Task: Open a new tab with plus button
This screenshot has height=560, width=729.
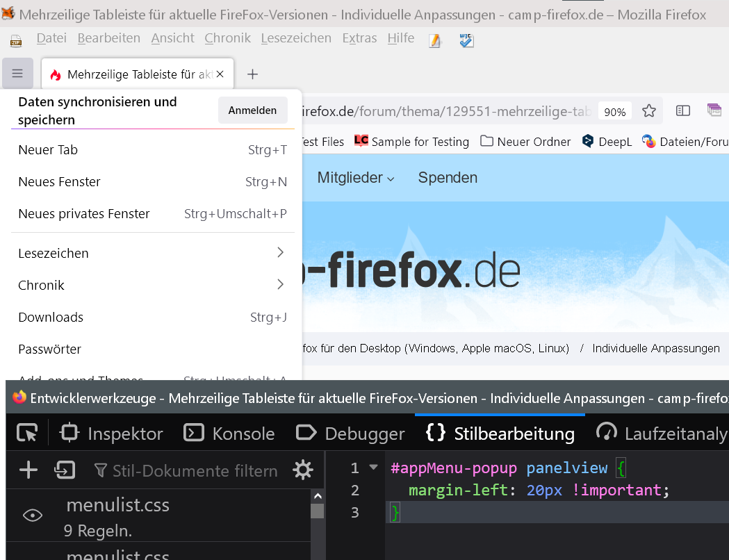Action: pyautogui.click(x=252, y=74)
